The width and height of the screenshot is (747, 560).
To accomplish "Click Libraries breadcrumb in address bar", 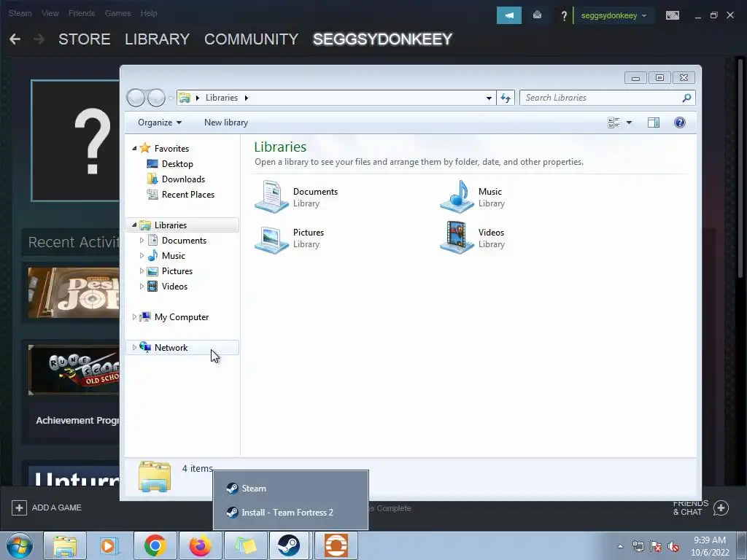I will 222,98.
